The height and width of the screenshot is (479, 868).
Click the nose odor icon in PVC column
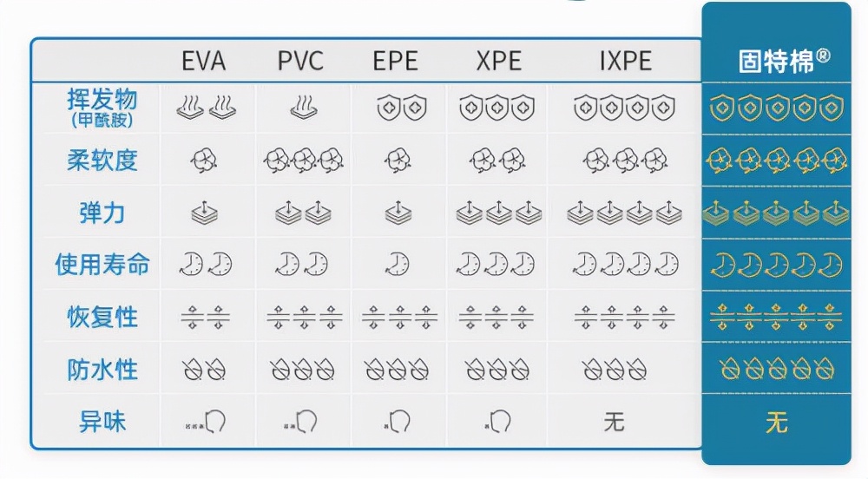pyautogui.click(x=301, y=423)
